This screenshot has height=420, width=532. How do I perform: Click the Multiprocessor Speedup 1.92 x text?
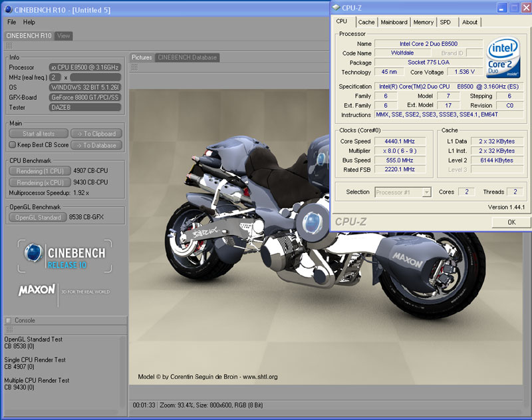49,193
